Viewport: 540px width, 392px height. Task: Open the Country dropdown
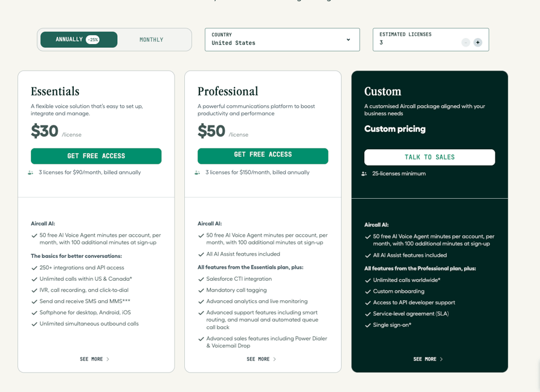[282, 40]
